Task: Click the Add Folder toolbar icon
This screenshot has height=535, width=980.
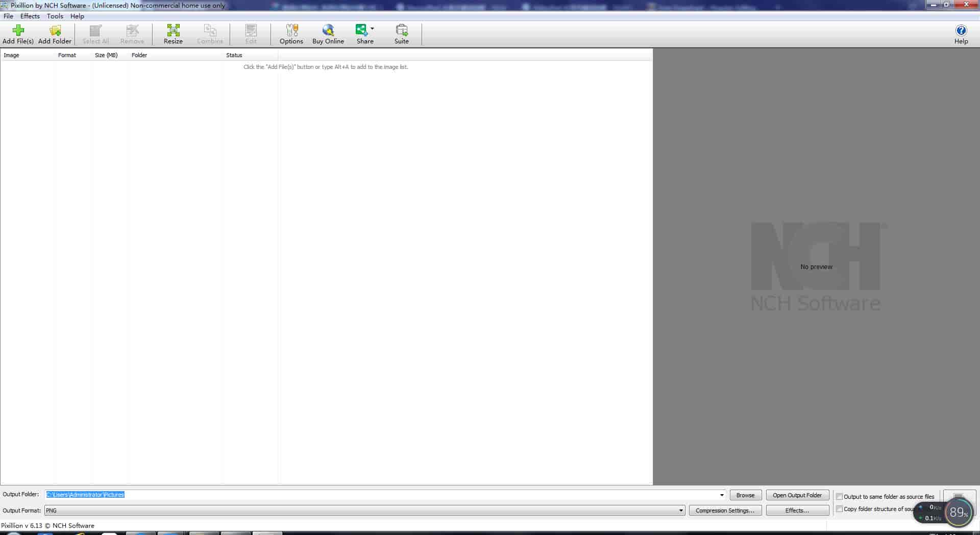Action: click(x=55, y=31)
